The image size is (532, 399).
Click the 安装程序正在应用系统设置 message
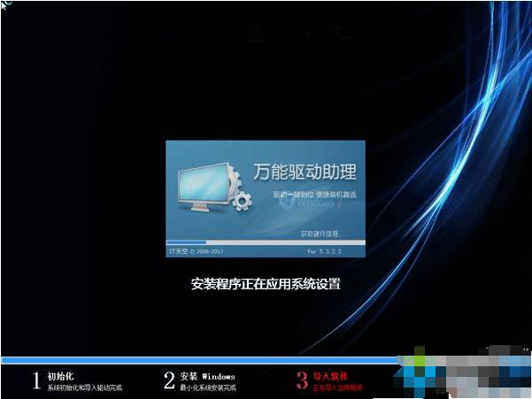266,284
